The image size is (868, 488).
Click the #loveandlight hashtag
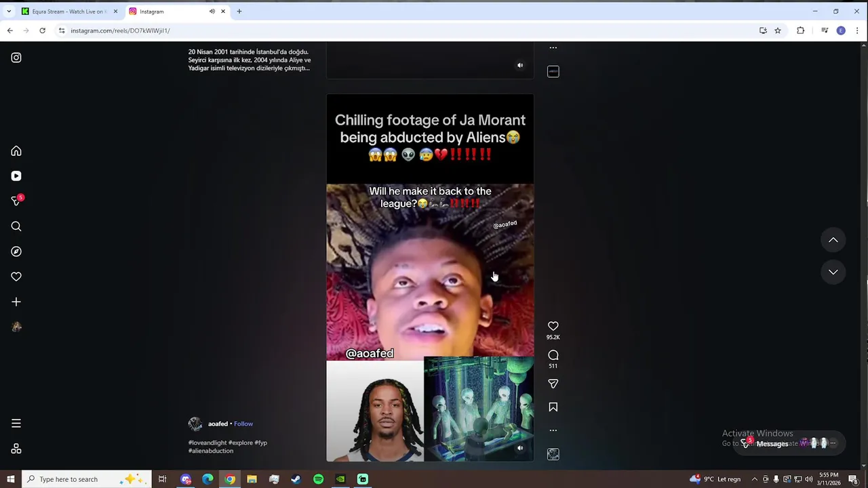(208, 443)
